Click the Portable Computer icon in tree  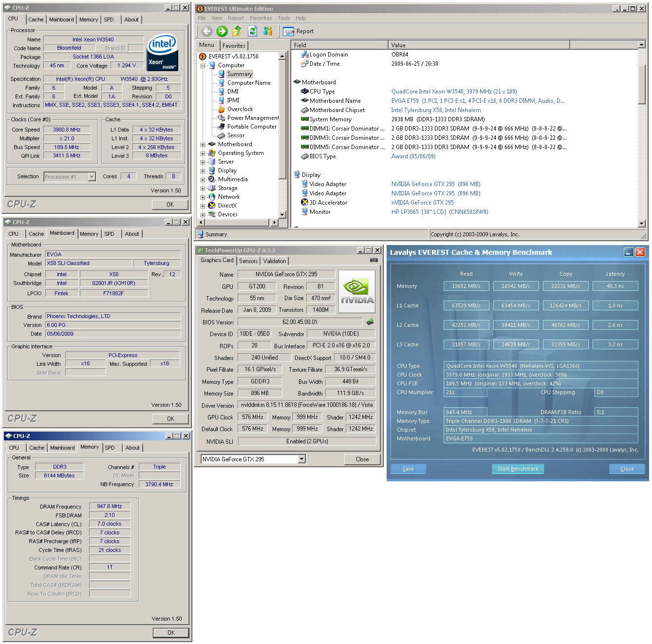pos(222,127)
